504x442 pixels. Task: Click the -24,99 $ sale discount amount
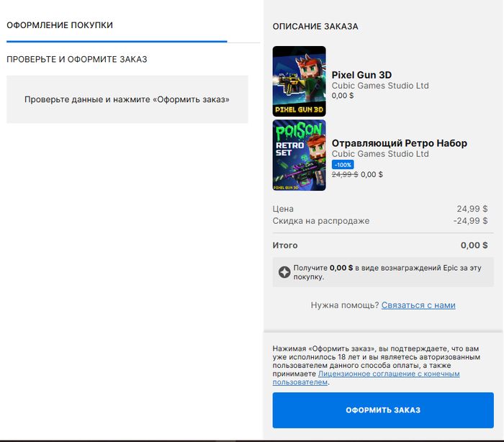click(470, 221)
